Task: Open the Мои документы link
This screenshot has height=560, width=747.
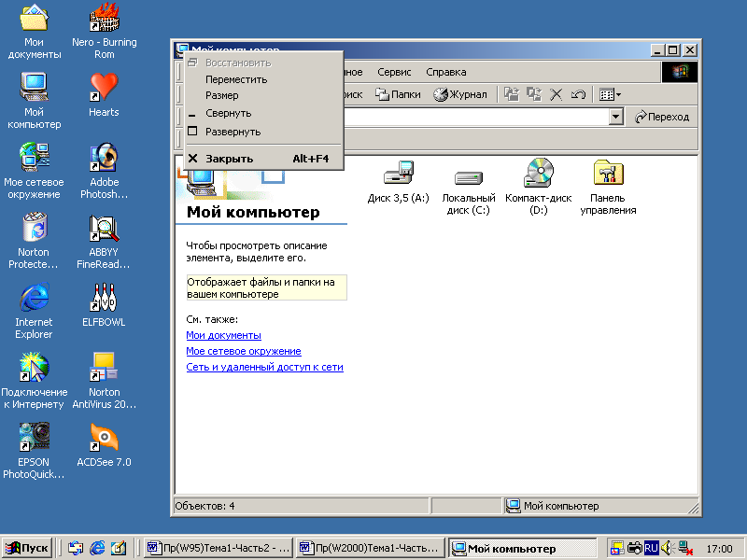Action: click(x=223, y=335)
